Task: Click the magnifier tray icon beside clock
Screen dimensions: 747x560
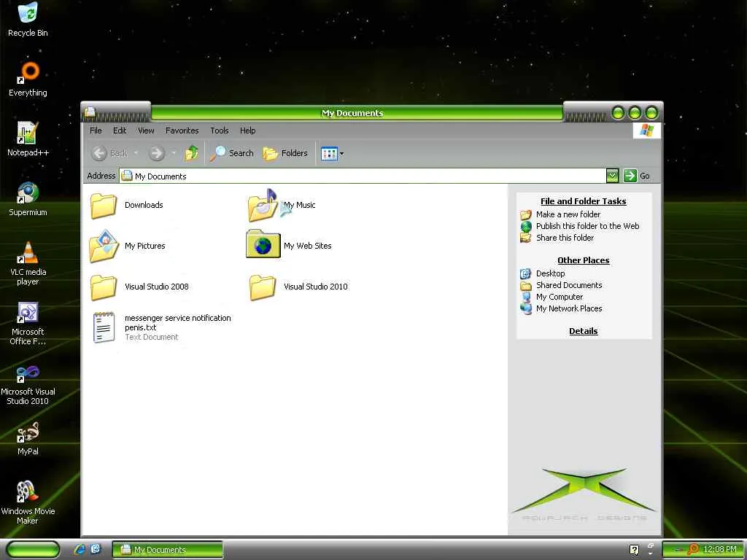Action: pos(693,550)
